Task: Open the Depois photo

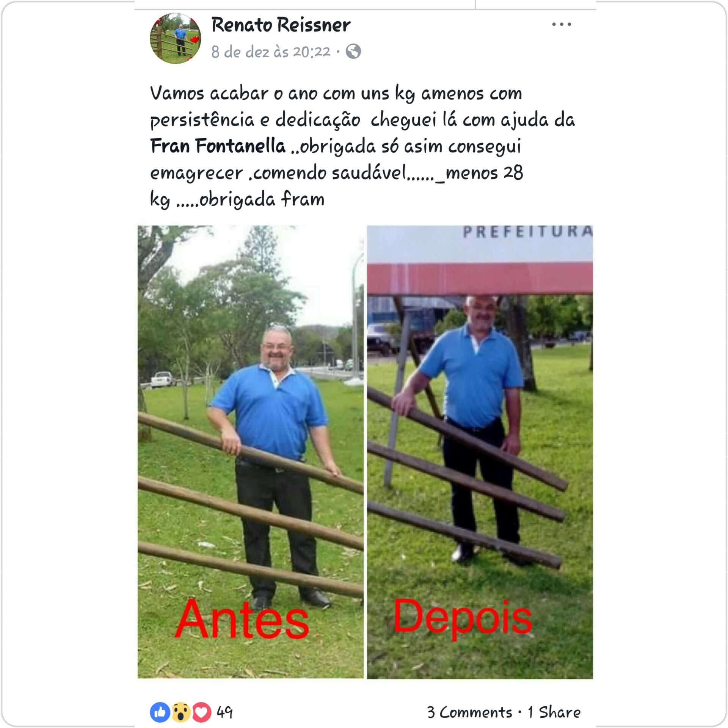Action: click(x=480, y=452)
